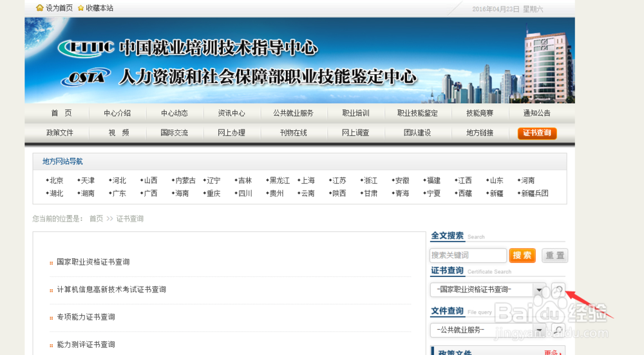Click the red 更多 link by 政策文件

tap(552, 352)
